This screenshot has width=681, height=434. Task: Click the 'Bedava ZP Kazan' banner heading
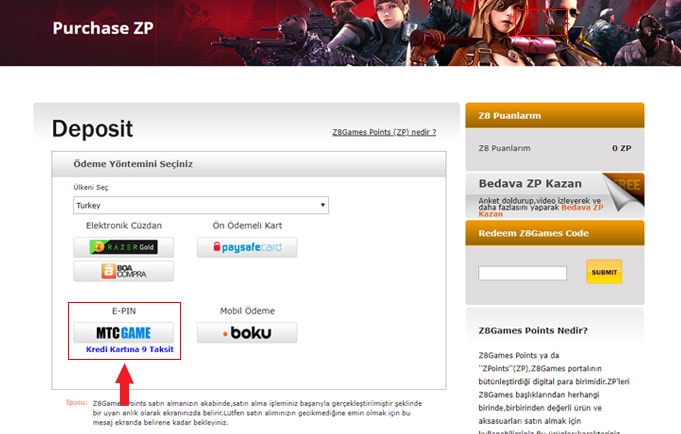(530, 184)
